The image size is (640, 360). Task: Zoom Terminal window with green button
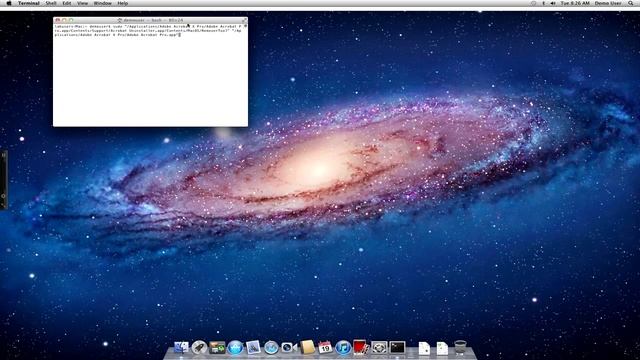[71, 20]
